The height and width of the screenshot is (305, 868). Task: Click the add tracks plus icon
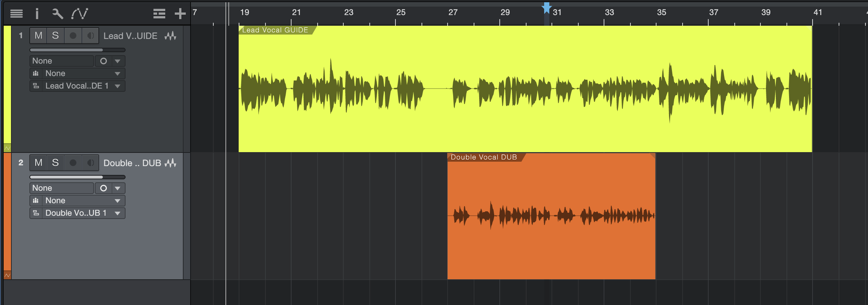[180, 14]
